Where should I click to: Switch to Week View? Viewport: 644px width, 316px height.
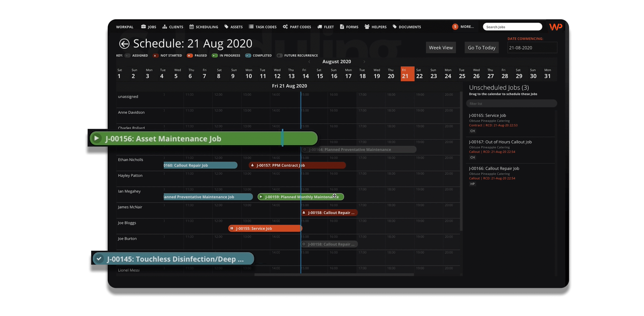[x=441, y=47]
